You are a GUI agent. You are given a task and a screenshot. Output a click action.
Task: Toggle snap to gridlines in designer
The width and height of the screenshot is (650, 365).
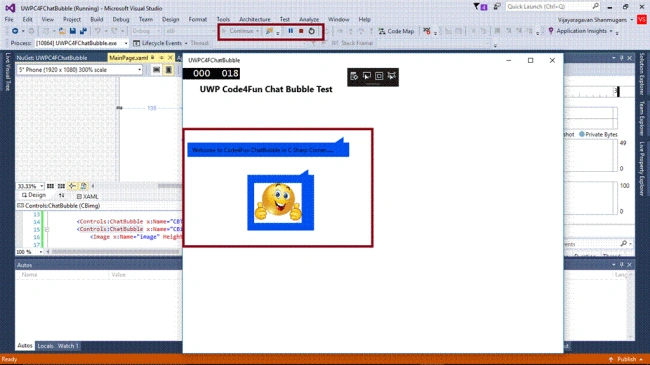(x=61, y=186)
